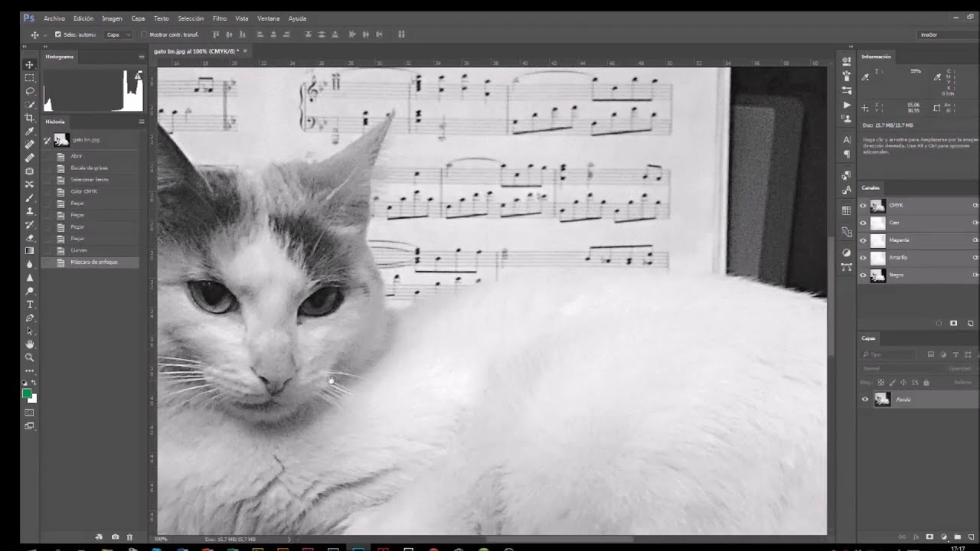Select the Zoom magnifier tool
This screenshot has width=980, height=551.
tap(30, 357)
